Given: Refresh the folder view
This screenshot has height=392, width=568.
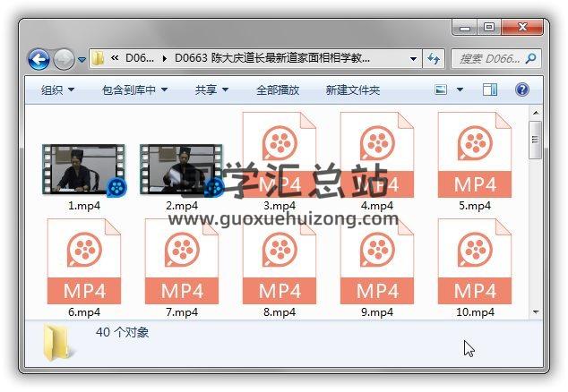Looking at the screenshot, I should pyautogui.click(x=434, y=59).
